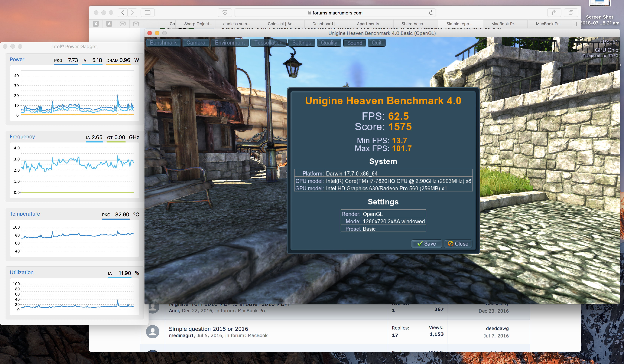Click PKG power value 7.73

pos(73,60)
